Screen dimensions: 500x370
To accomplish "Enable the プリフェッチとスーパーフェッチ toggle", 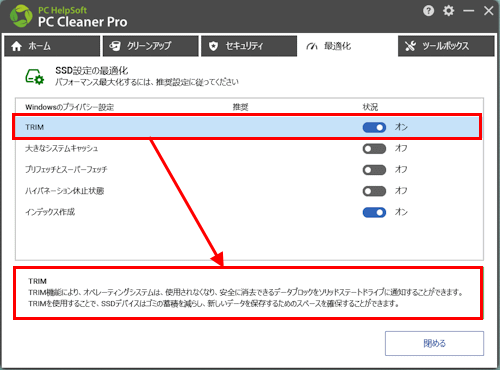I will [374, 170].
